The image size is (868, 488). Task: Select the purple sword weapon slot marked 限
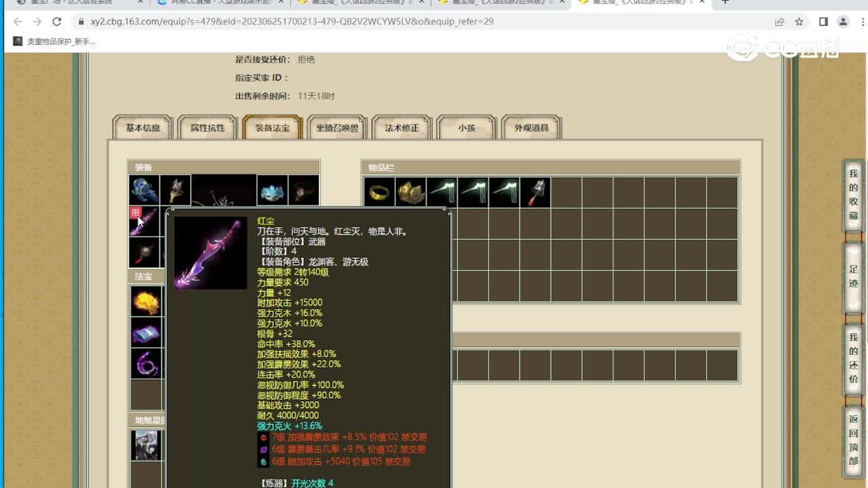(144, 222)
